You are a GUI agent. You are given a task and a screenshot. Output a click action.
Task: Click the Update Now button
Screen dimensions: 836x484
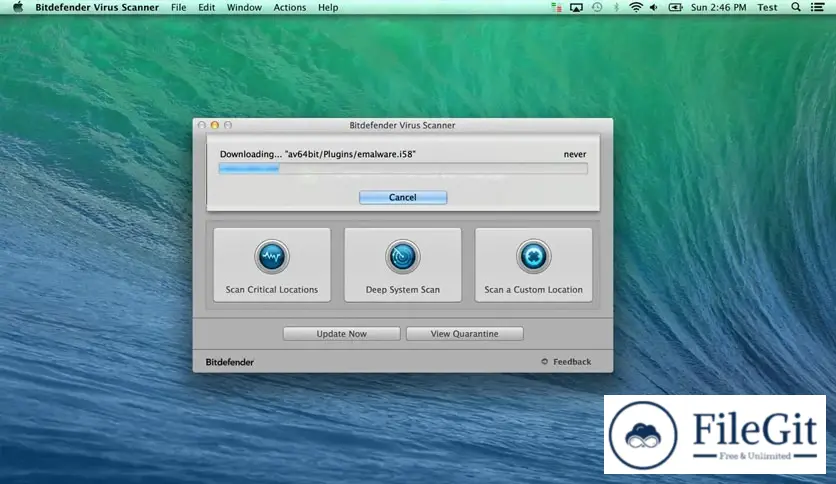(x=341, y=334)
